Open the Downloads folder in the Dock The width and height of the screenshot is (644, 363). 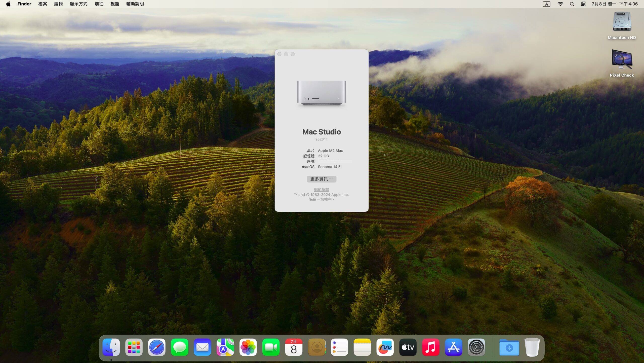tap(509, 347)
